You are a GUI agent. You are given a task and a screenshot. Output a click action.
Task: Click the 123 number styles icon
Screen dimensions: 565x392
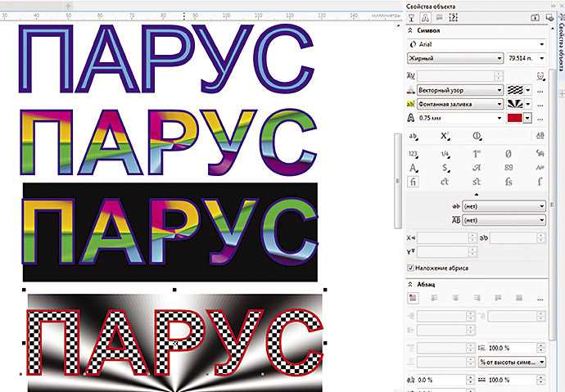pyautogui.click(x=413, y=154)
